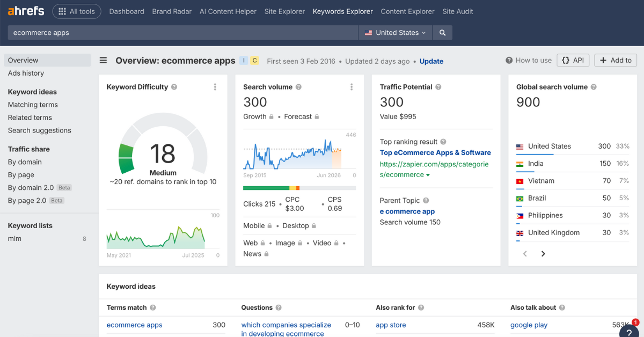Open the ecommerce apps keyword link

(x=134, y=325)
